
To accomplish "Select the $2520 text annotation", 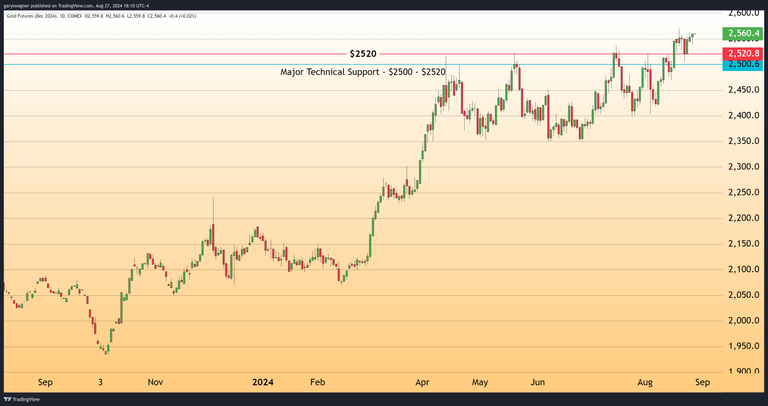I will point(362,52).
